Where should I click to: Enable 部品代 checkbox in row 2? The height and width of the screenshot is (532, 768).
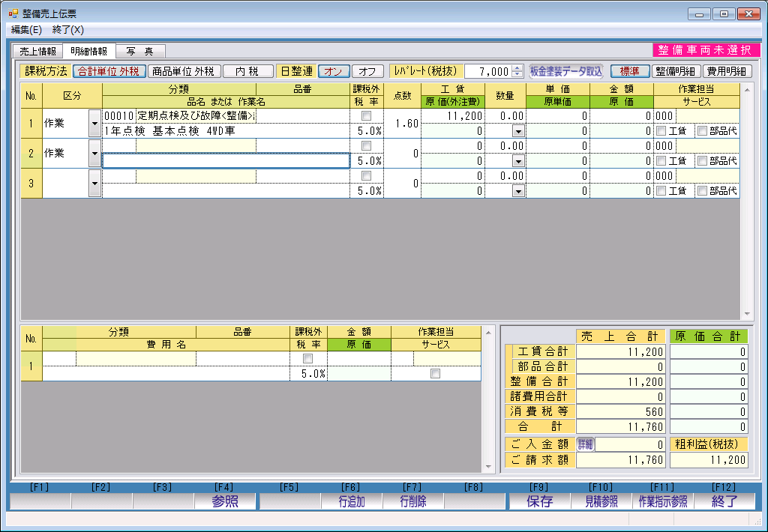[702, 160]
